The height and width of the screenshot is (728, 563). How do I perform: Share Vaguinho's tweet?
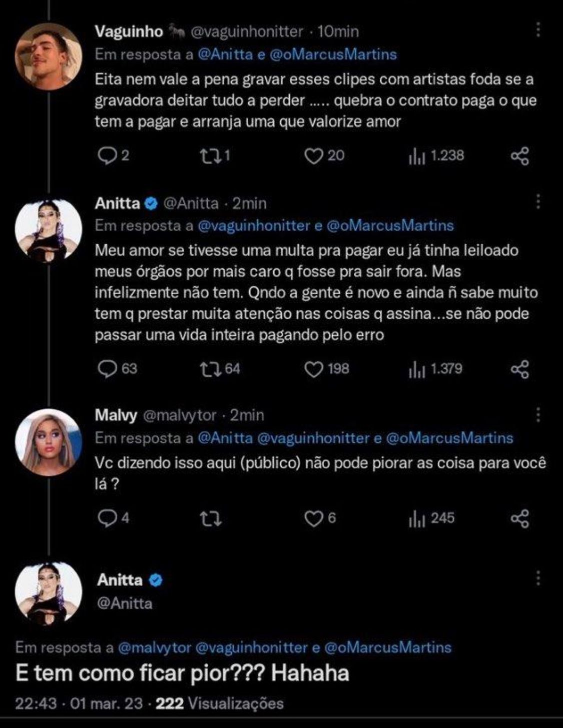tap(520, 156)
